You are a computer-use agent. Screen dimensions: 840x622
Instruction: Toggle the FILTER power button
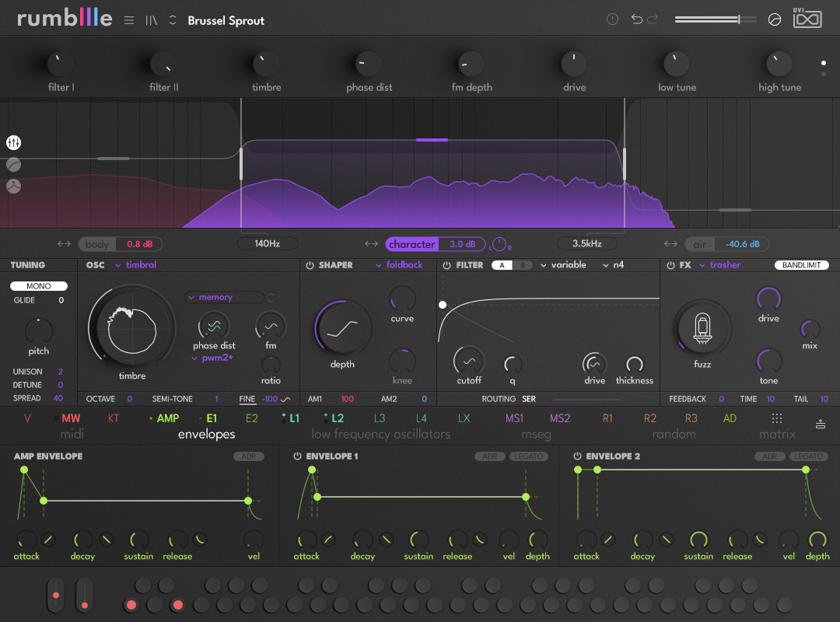click(446, 265)
